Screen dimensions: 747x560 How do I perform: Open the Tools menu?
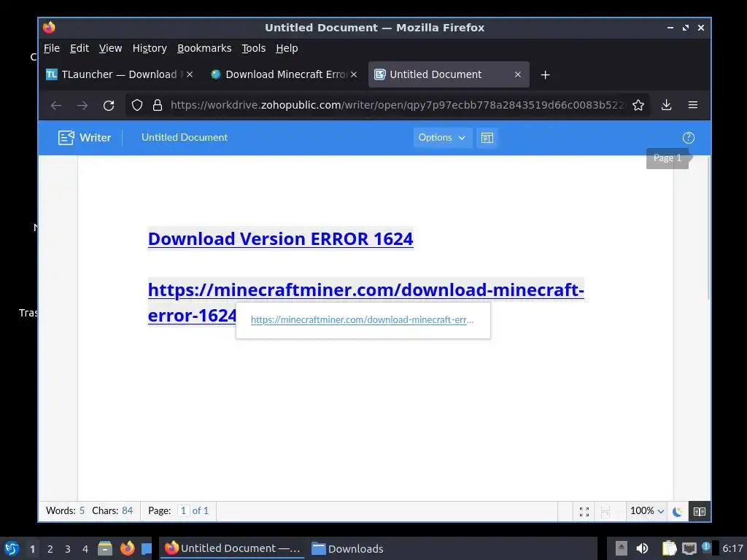[x=253, y=48]
